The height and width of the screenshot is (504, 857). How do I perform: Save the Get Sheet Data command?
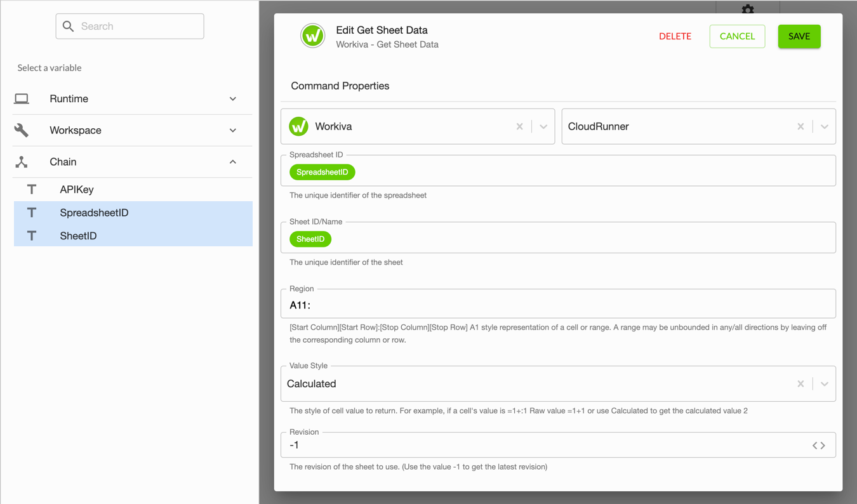pyautogui.click(x=799, y=36)
